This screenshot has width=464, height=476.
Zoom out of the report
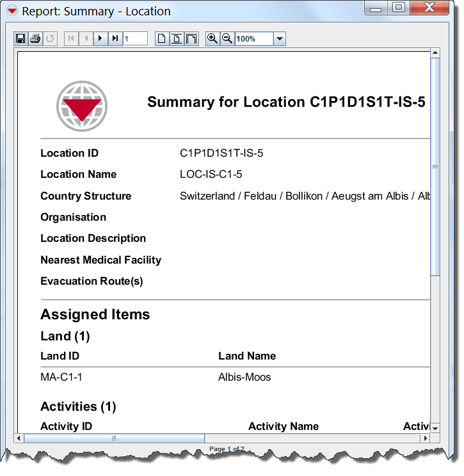(x=227, y=39)
